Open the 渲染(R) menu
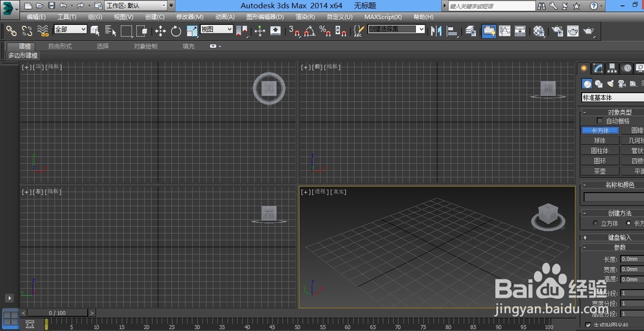The image size is (644, 331). tap(305, 17)
